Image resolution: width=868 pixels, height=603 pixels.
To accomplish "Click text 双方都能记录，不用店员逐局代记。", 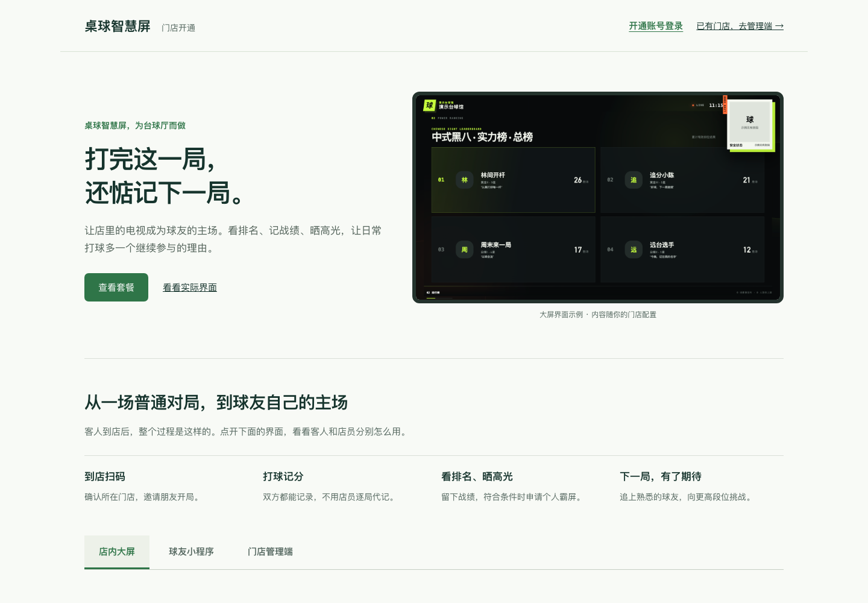I will (330, 497).
